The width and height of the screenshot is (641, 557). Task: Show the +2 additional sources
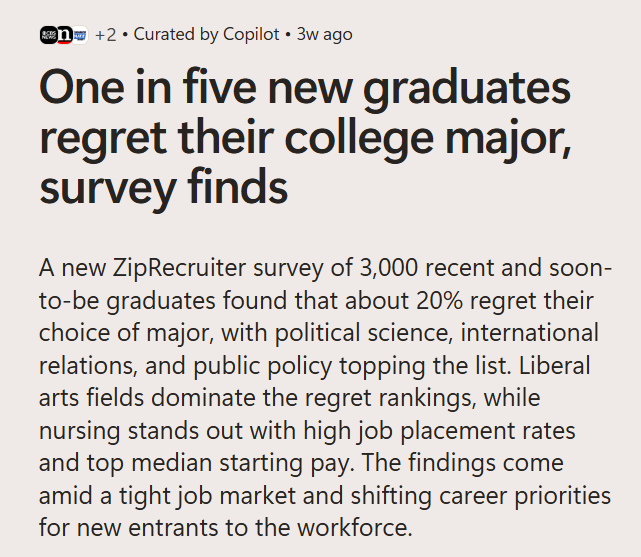(105, 35)
